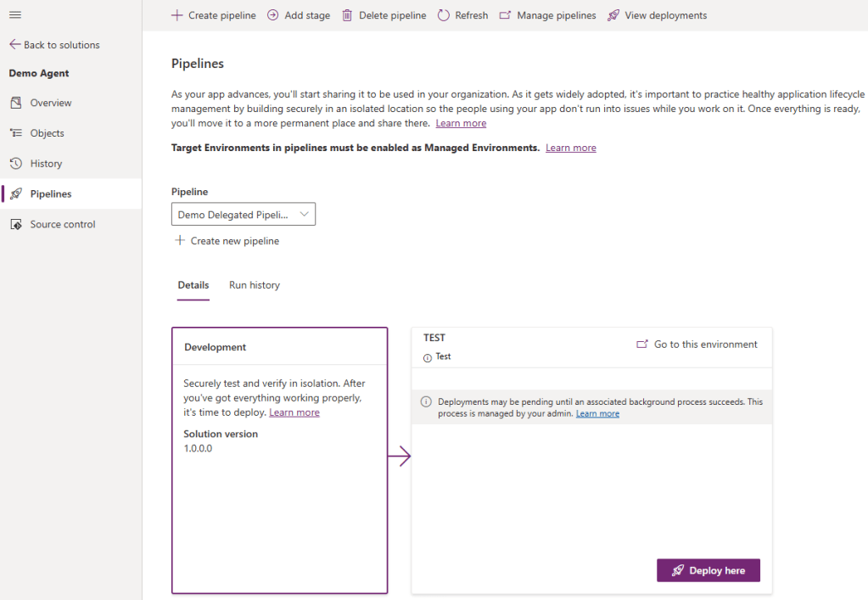868x600 pixels.
Task: Switch to the Run history tab
Action: click(x=254, y=285)
